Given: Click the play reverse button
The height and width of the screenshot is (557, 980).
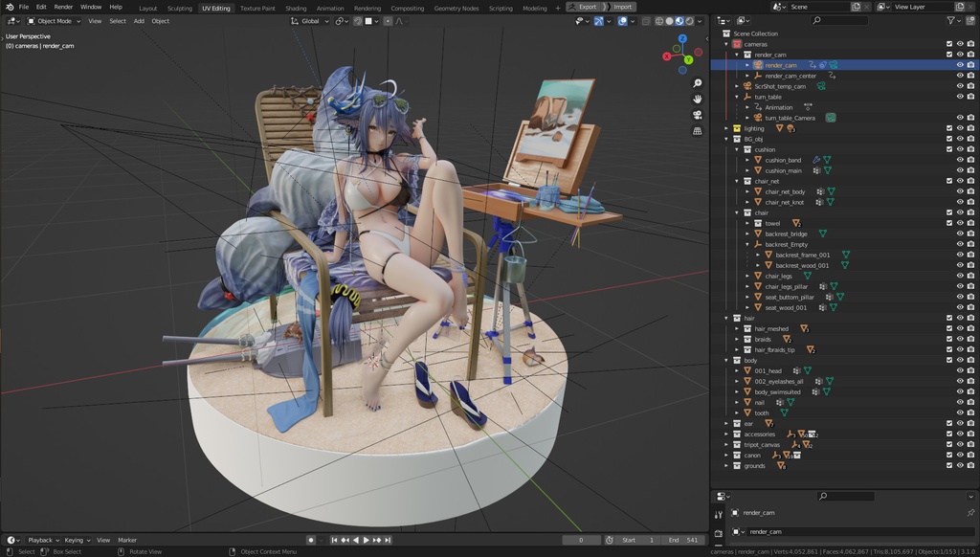Looking at the screenshot, I should coord(356,540).
